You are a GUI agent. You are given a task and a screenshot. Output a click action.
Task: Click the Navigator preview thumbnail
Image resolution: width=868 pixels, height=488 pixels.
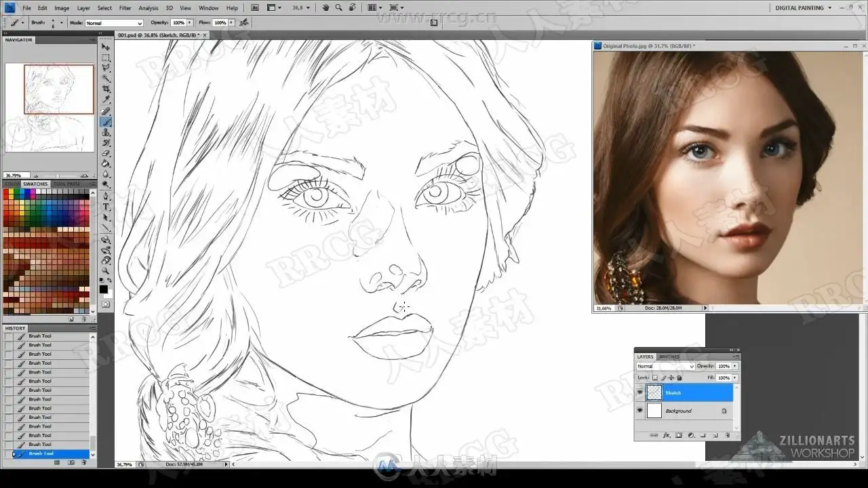49,107
